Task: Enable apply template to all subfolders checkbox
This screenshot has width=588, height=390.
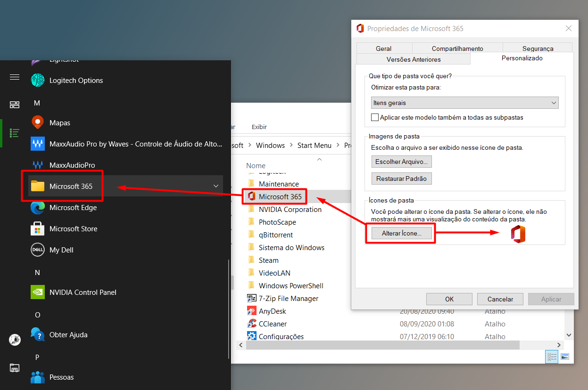Action: [375, 117]
